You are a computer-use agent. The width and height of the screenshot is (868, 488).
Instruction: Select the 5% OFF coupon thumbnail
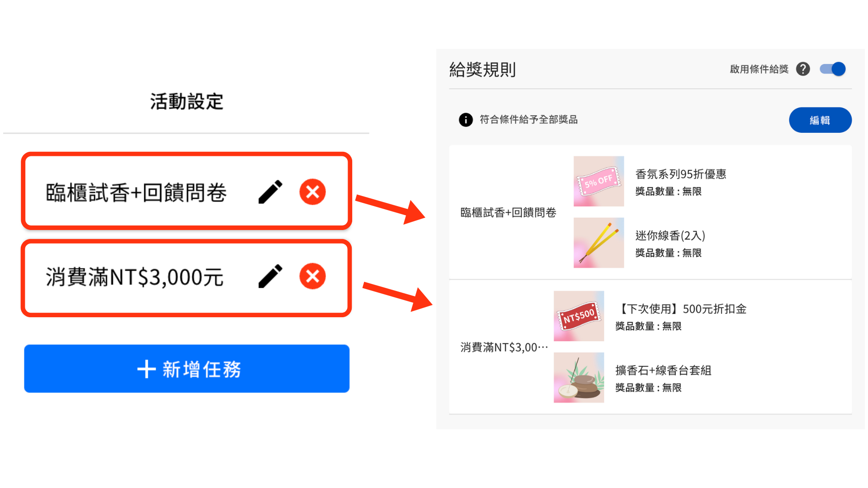point(599,181)
